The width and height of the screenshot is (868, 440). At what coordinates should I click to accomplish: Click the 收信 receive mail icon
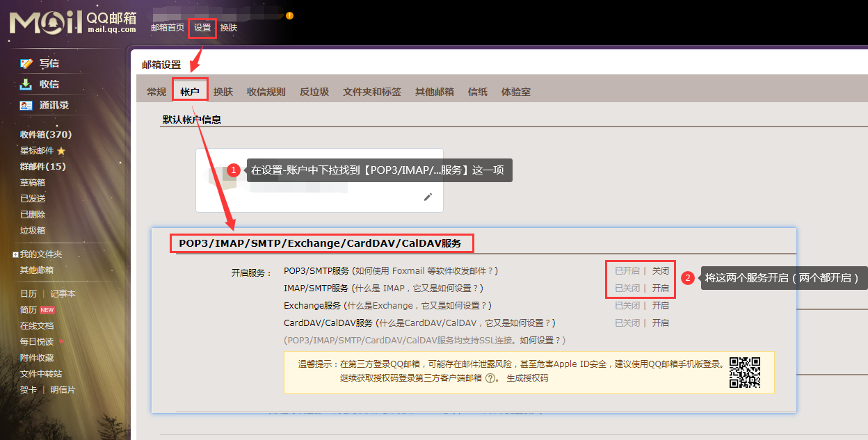pos(26,84)
